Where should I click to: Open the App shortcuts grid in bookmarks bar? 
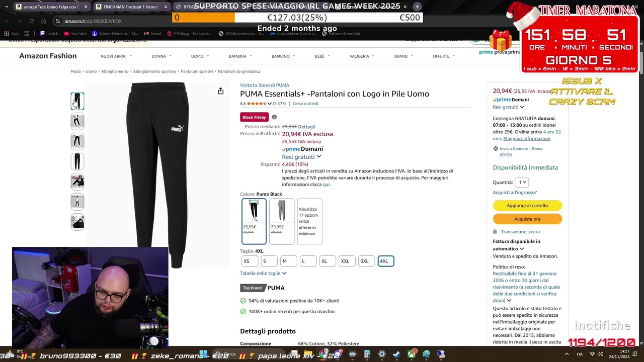point(11,34)
